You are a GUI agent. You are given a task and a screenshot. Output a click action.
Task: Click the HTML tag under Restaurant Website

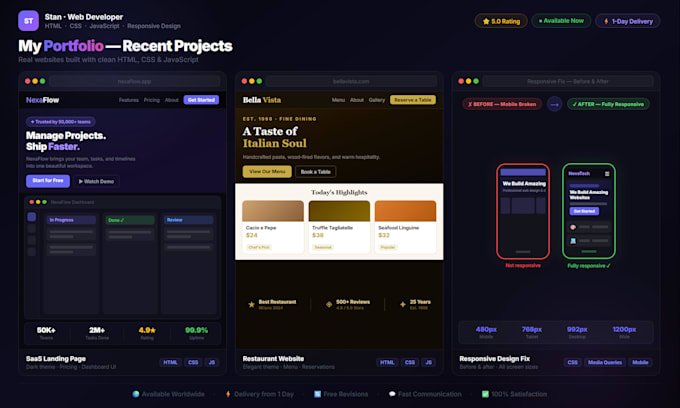387,362
